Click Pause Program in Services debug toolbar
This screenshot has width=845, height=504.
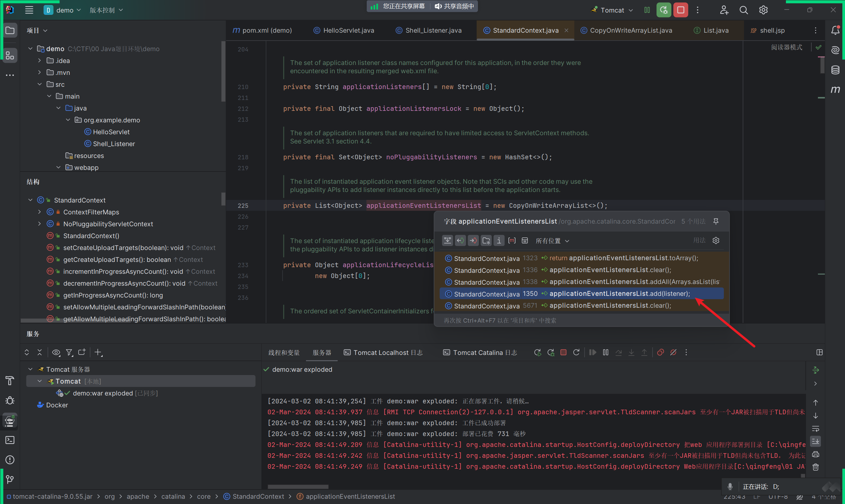[x=605, y=353]
